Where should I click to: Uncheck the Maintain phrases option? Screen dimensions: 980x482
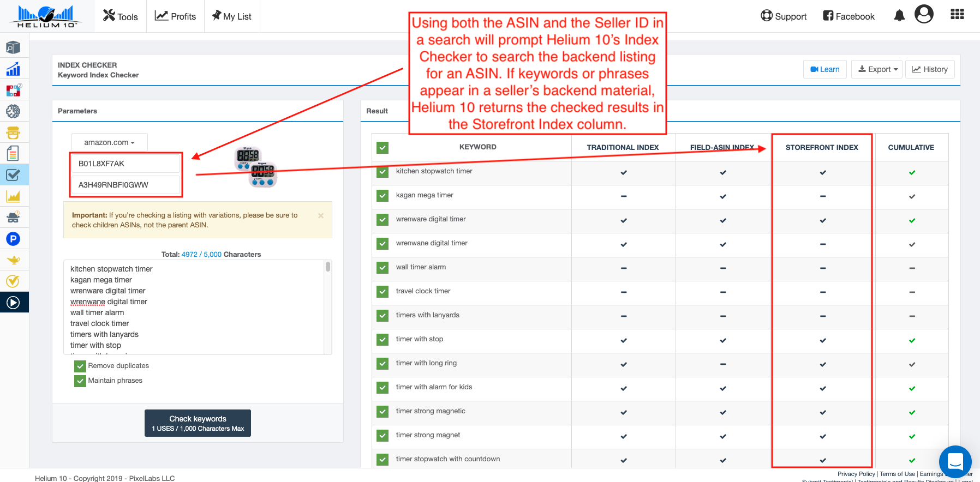pos(80,381)
